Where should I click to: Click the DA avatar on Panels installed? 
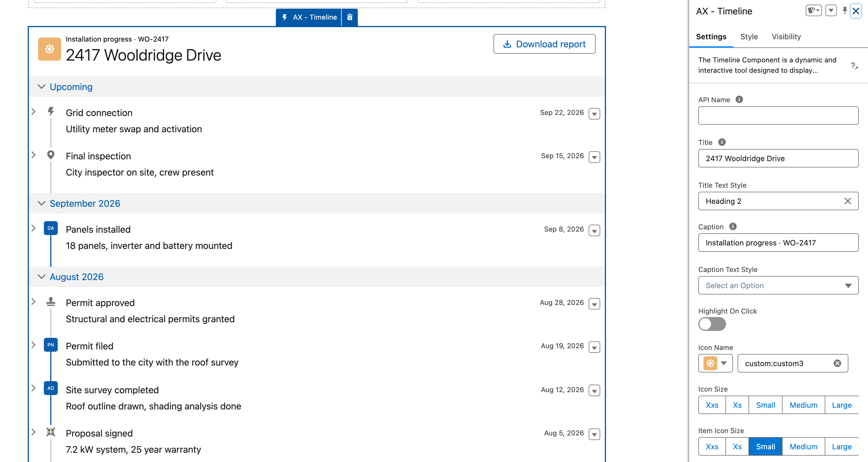coord(51,228)
